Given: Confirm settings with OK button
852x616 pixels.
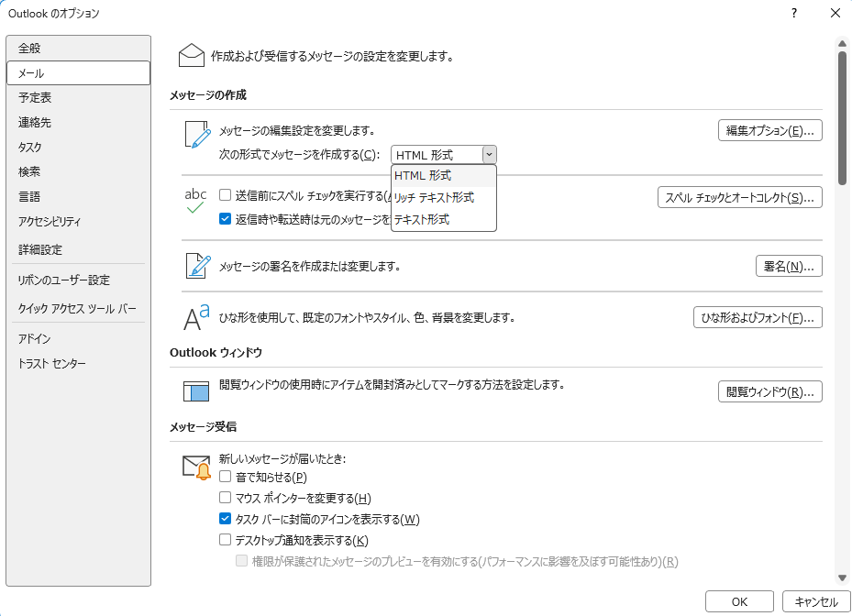Looking at the screenshot, I should click(x=739, y=602).
